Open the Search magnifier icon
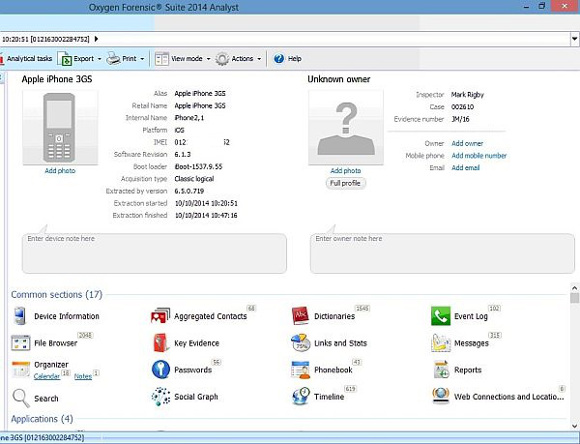This screenshot has width=580, height=444. pos(20,398)
